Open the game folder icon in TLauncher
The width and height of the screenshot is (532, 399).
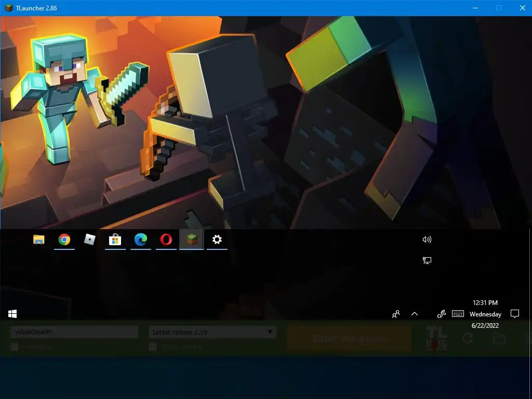(x=499, y=338)
